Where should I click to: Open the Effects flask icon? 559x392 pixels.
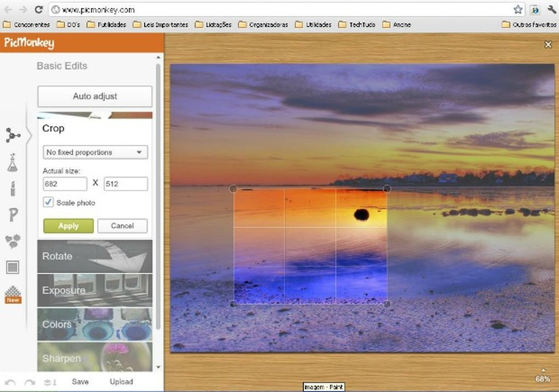point(12,162)
